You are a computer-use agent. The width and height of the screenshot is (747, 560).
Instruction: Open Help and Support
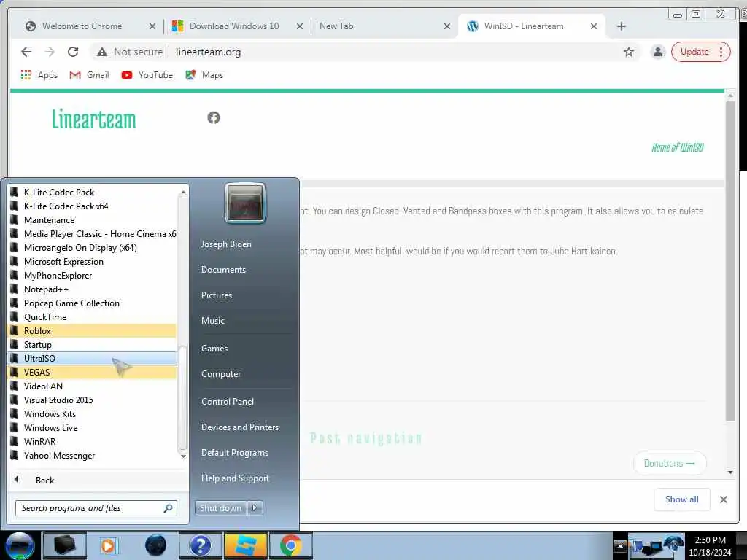pos(235,478)
